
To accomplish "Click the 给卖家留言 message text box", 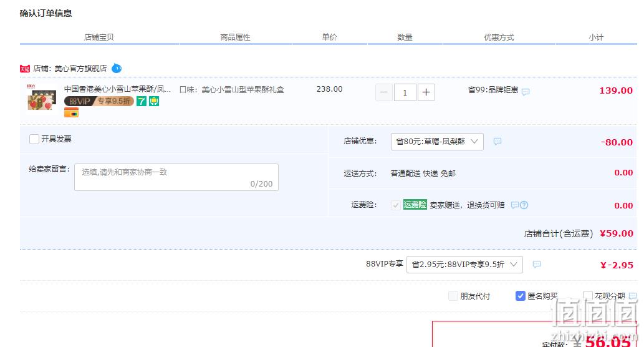I will pyautogui.click(x=176, y=177).
